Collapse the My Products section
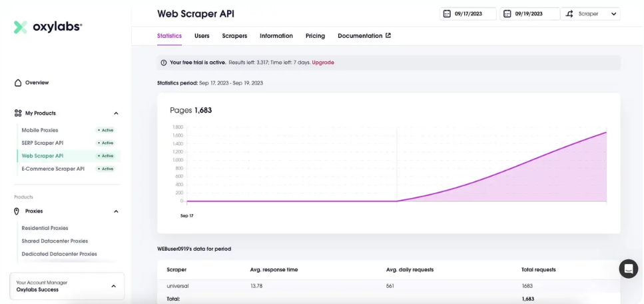Image resolution: width=644 pixels, height=304 pixels. click(x=116, y=113)
